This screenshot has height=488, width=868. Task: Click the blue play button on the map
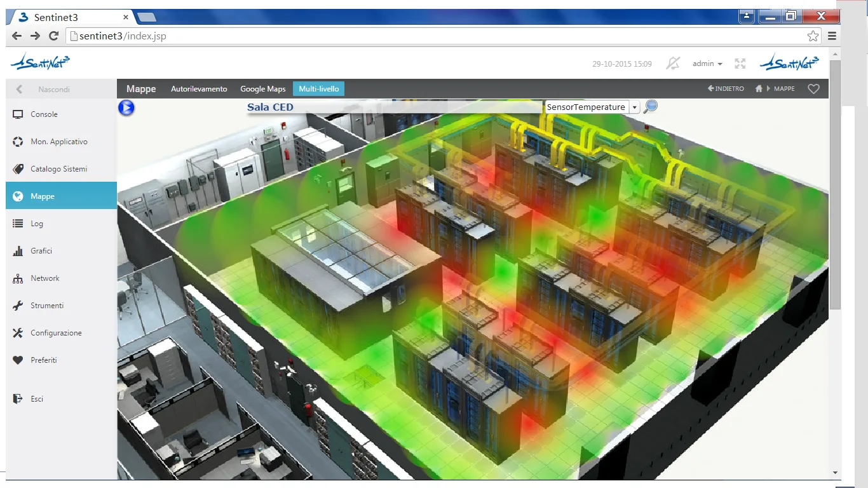[126, 108]
